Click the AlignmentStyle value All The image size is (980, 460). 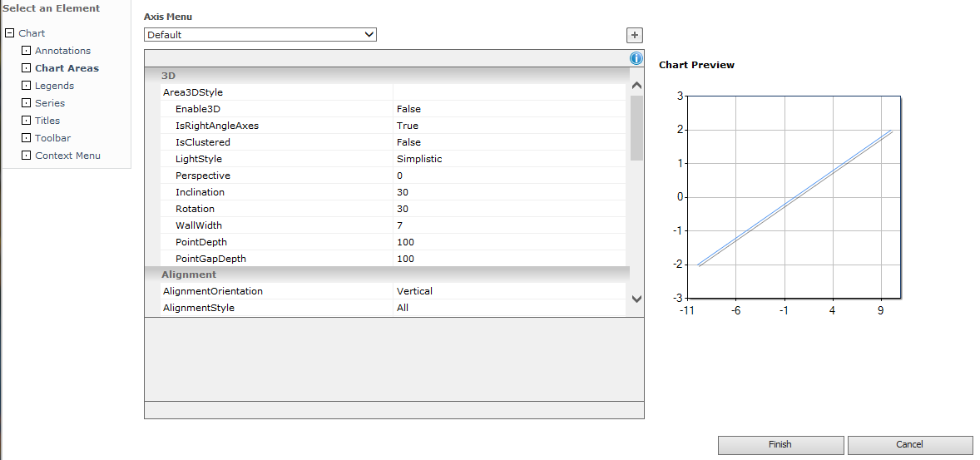pos(403,308)
